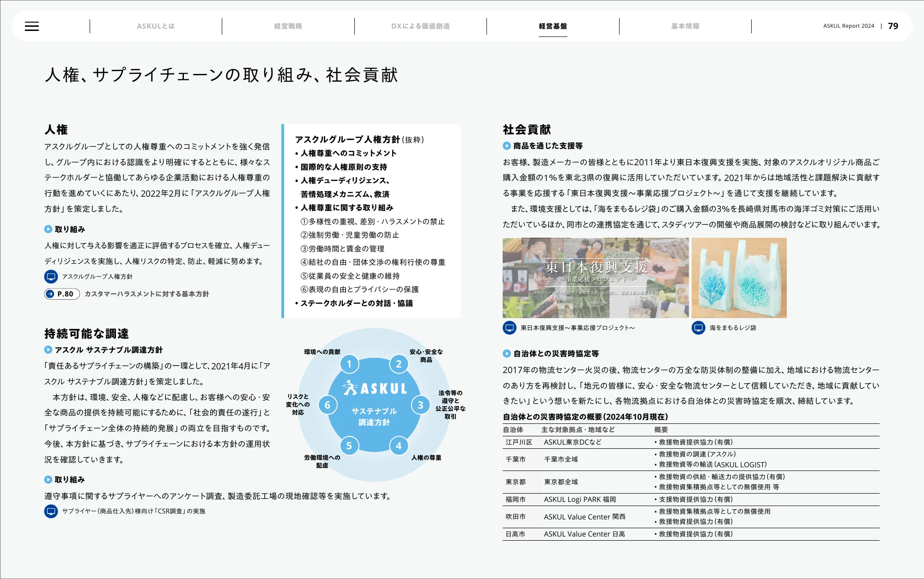Click monitor icon beside サプライヤー CSR調査 link
Image resolution: width=924 pixels, height=579 pixels.
[x=51, y=511]
